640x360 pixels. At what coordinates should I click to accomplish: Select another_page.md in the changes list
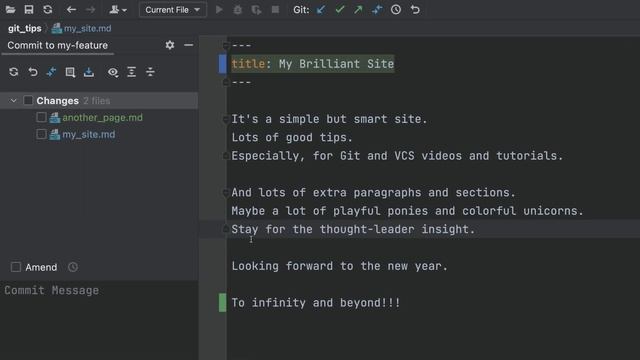(x=102, y=118)
